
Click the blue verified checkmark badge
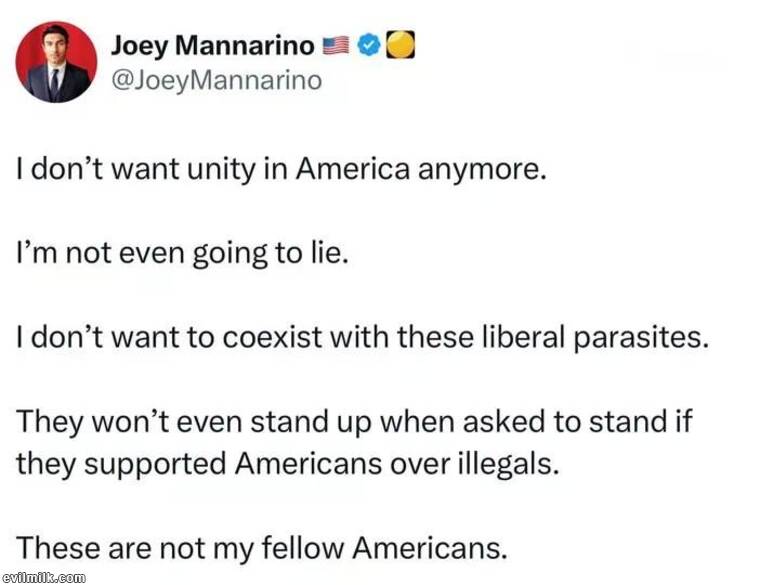pos(368,45)
